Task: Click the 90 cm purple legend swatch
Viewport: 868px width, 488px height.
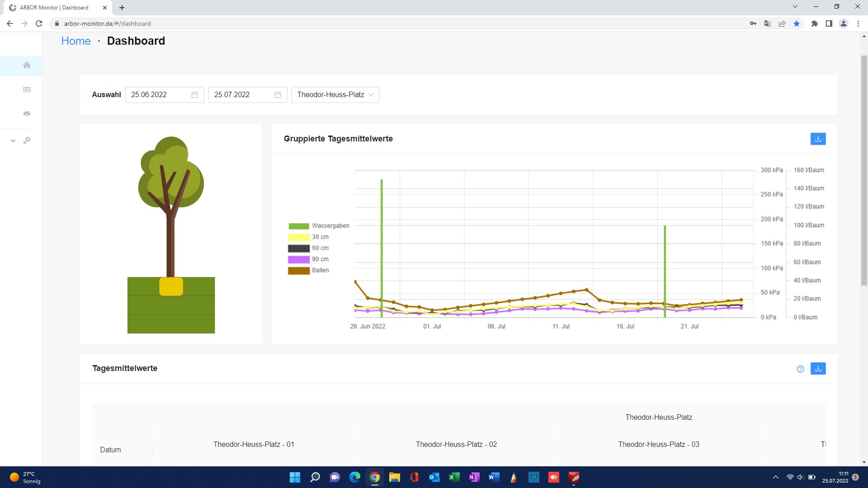Action: coord(299,259)
